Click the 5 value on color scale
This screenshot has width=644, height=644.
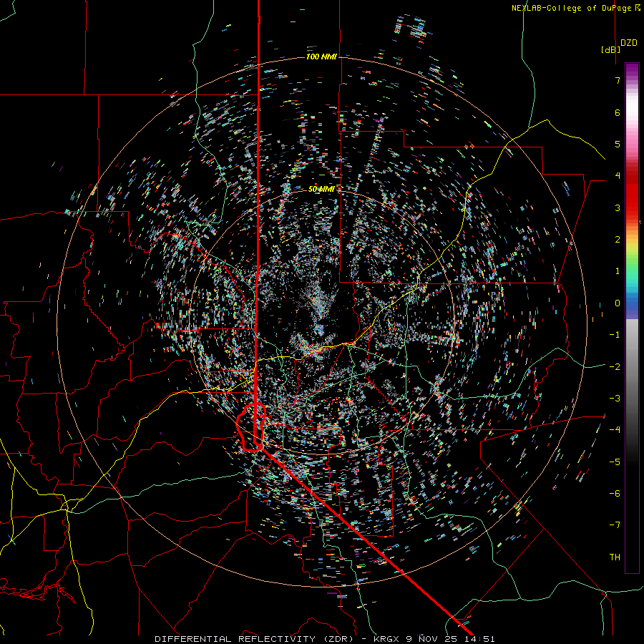point(618,144)
